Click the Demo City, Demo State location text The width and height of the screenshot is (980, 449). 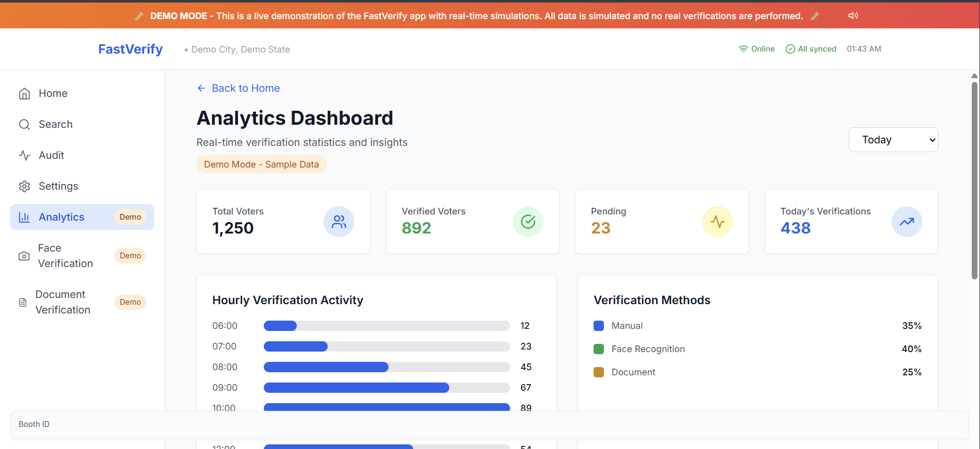241,49
